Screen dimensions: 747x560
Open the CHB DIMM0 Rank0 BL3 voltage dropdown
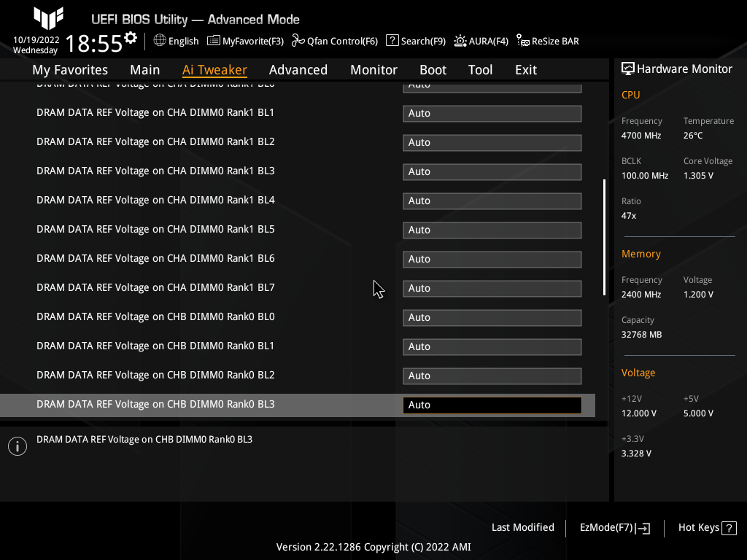pyautogui.click(x=492, y=405)
